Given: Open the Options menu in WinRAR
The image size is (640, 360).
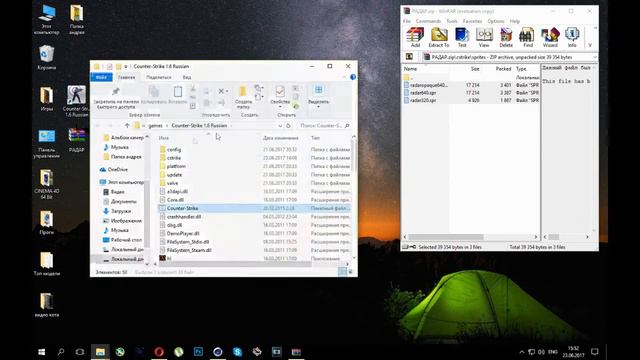Looking at the screenshot, I should pyautogui.click(x=496, y=21).
